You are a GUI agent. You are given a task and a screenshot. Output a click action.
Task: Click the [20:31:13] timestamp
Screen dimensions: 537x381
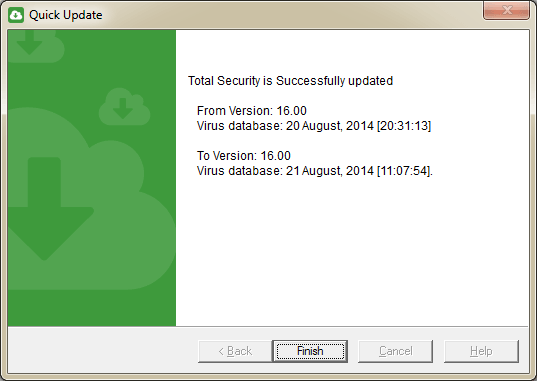404,126
